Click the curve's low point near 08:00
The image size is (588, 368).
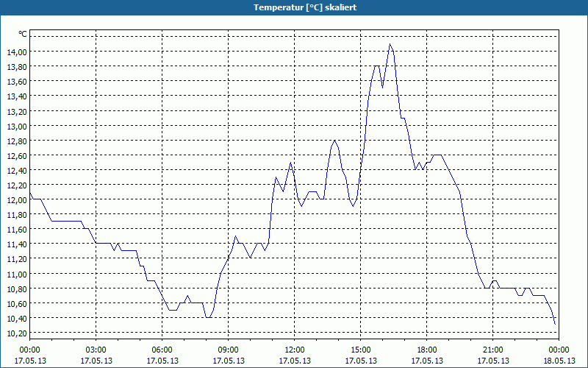click(208, 318)
